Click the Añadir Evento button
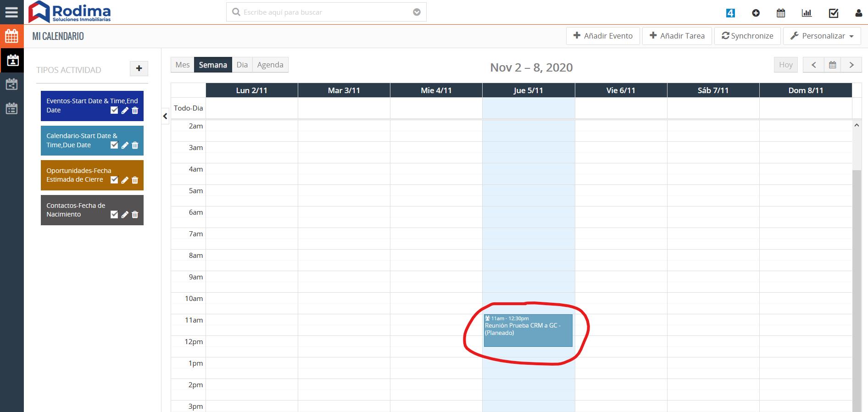Screen dimensions: 868x412 point(603,36)
